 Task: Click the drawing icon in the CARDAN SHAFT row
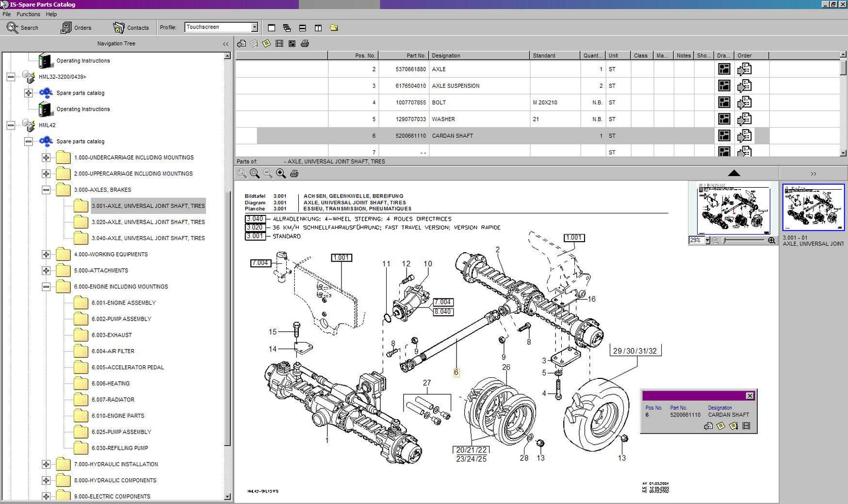tap(724, 136)
